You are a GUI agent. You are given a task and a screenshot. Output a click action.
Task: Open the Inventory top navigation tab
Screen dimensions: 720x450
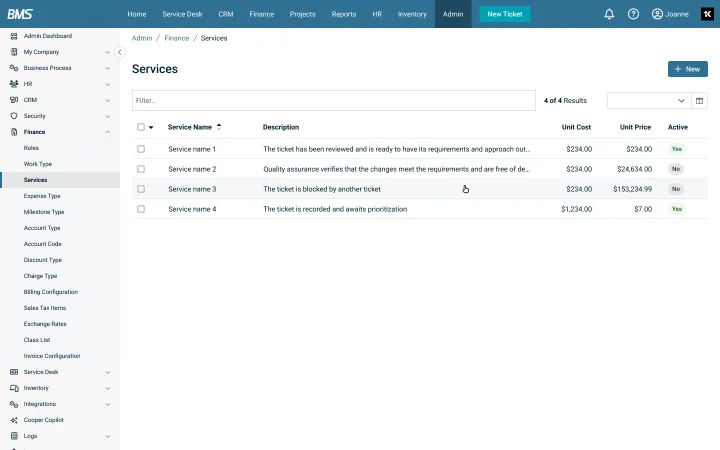pyautogui.click(x=412, y=14)
